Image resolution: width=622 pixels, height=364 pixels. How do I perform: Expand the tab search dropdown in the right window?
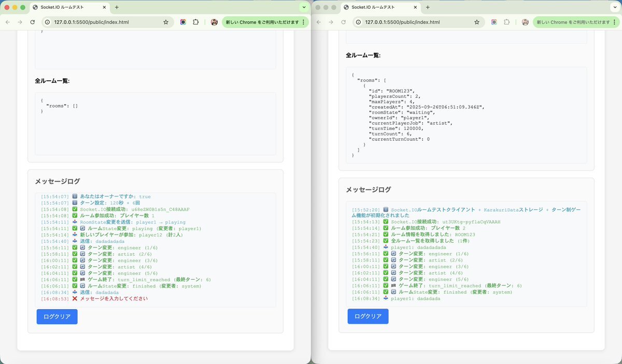(x=614, y=7)
